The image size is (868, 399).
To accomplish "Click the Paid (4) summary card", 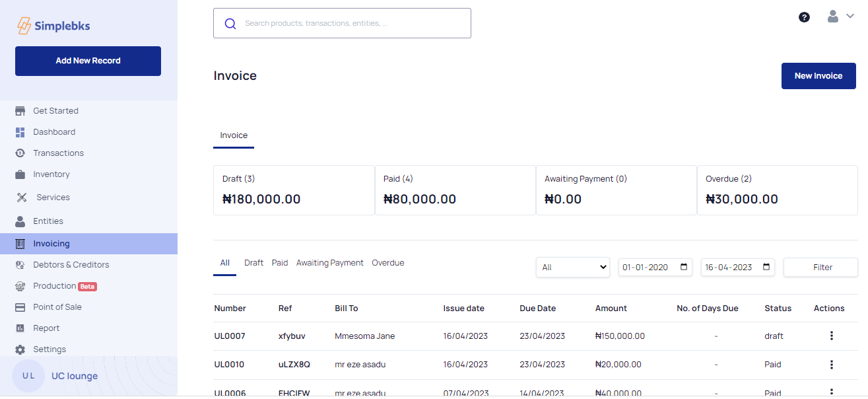I will pos(455,190).
